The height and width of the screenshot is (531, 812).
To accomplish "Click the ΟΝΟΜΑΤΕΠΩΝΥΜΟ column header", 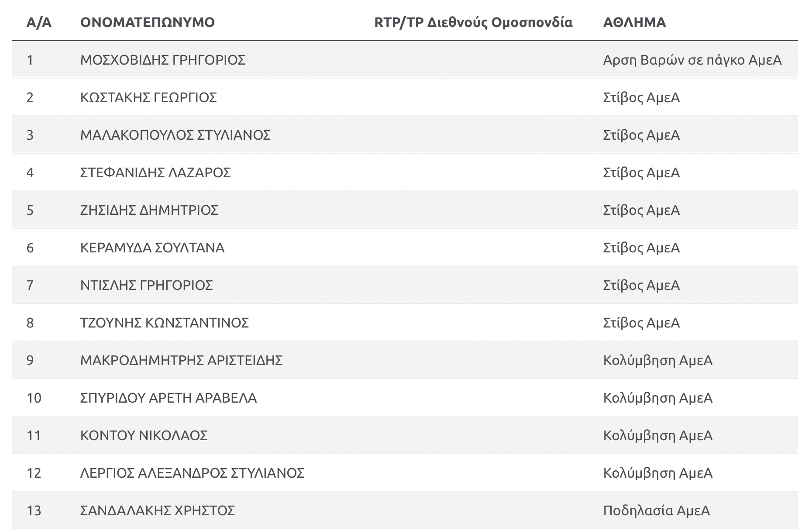I will point(148,22).
